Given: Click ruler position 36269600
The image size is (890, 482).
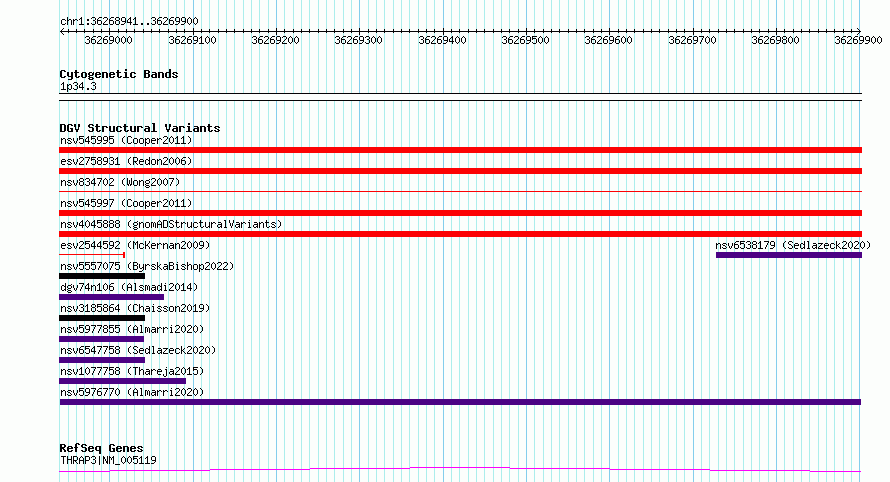Looking at the screenshot, I should coord(608,40).
